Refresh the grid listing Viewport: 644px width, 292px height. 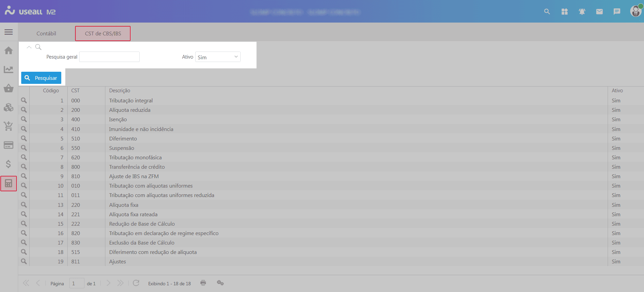[x=136, y=283]
